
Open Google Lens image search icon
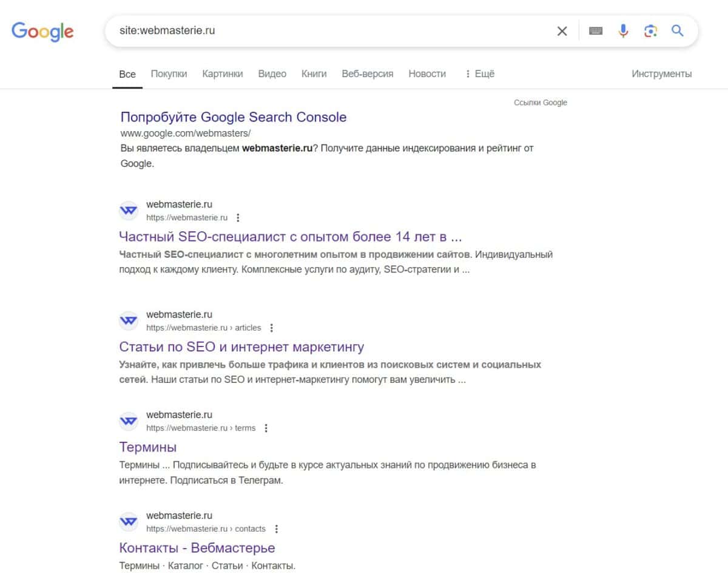tap(650, 31)
